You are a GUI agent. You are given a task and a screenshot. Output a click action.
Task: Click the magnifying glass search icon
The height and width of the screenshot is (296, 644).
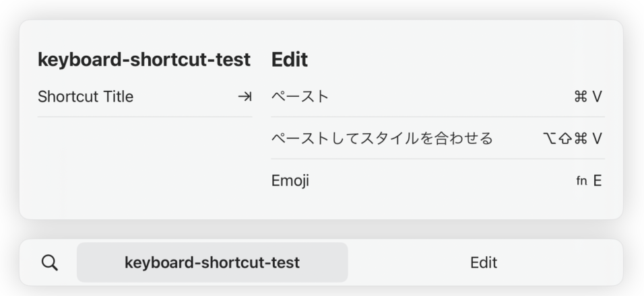click(50, 262)
